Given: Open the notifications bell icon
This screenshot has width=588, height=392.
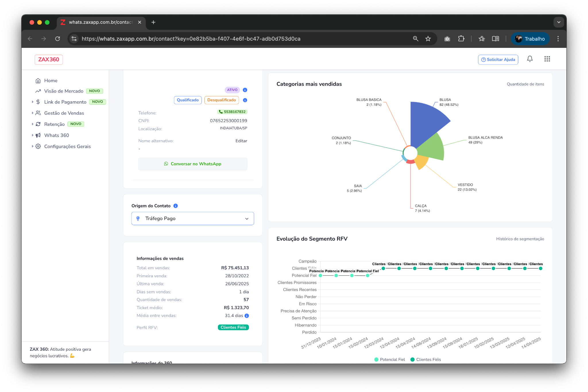Looking at the screenshot, I should 530,59.
